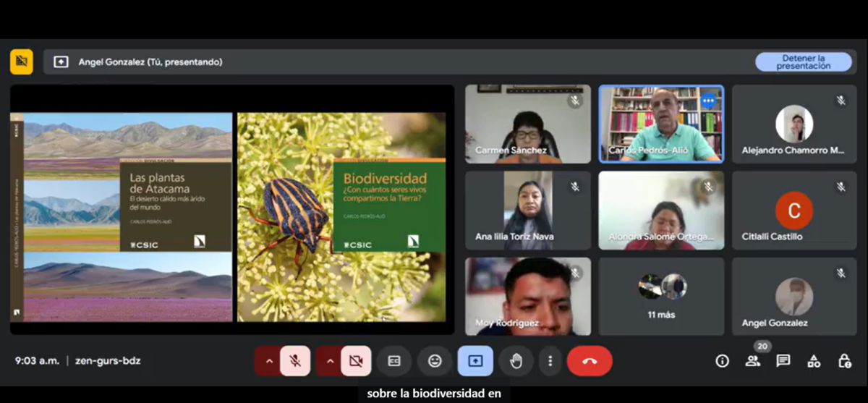Viewport: 868px width, 403px height.
Task: Open the emoji reactions button
Action: (x=435, y=361)
